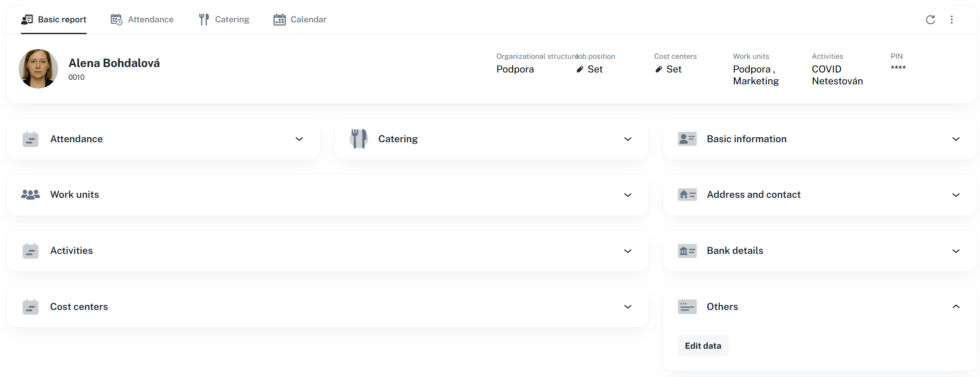This screenshot has height=377, width=980.
Task: Click the masked PIN value
Action: click(x=898, y=68)
